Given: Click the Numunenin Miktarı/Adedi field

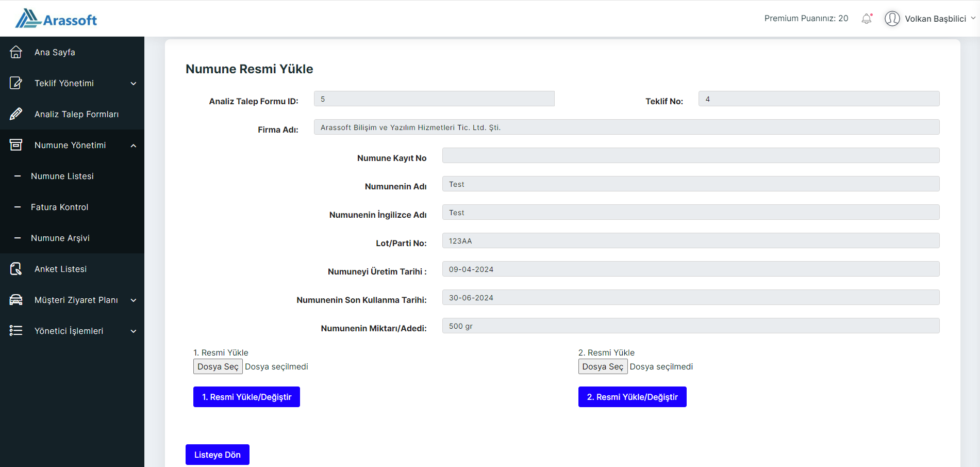Looking at the screenshot, I should [691, 326].
